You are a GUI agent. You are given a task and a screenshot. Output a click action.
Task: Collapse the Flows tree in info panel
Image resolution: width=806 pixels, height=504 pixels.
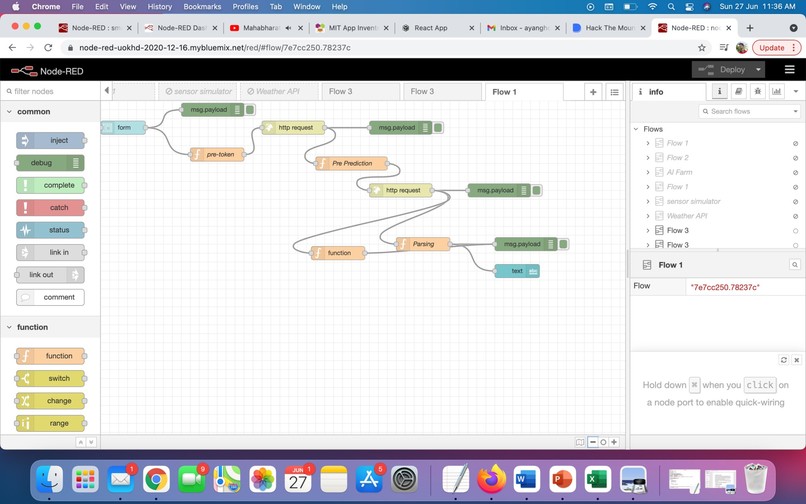click(636, 129)
